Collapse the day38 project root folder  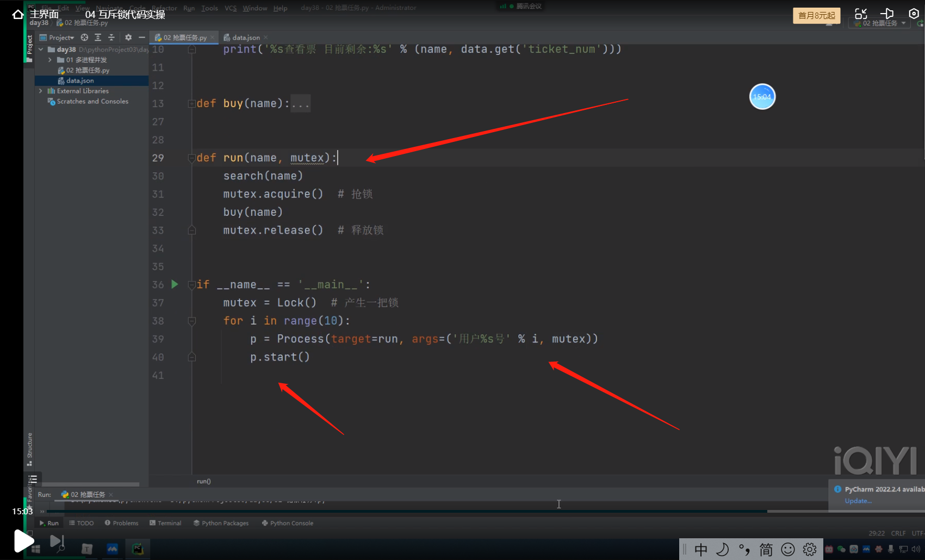(x=41, y=49)
